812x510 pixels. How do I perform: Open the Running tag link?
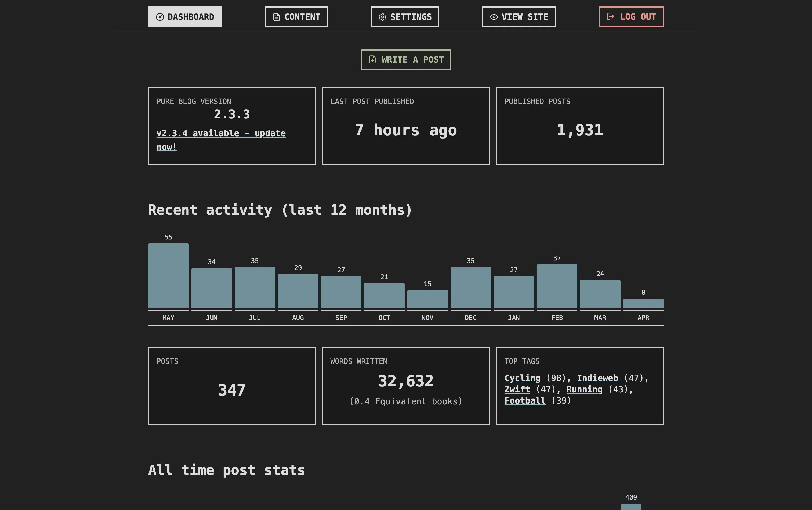click(x=584, y=389)
